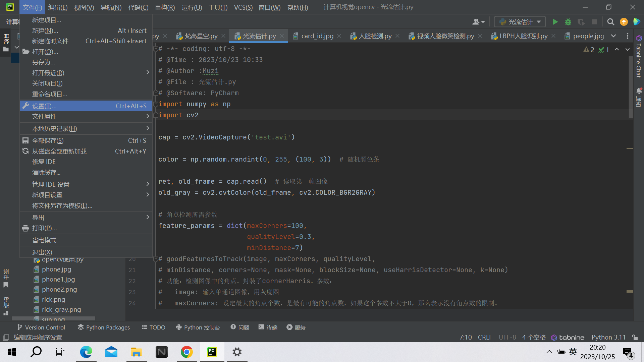Open Search Everywhere magnifier icon

610,22
